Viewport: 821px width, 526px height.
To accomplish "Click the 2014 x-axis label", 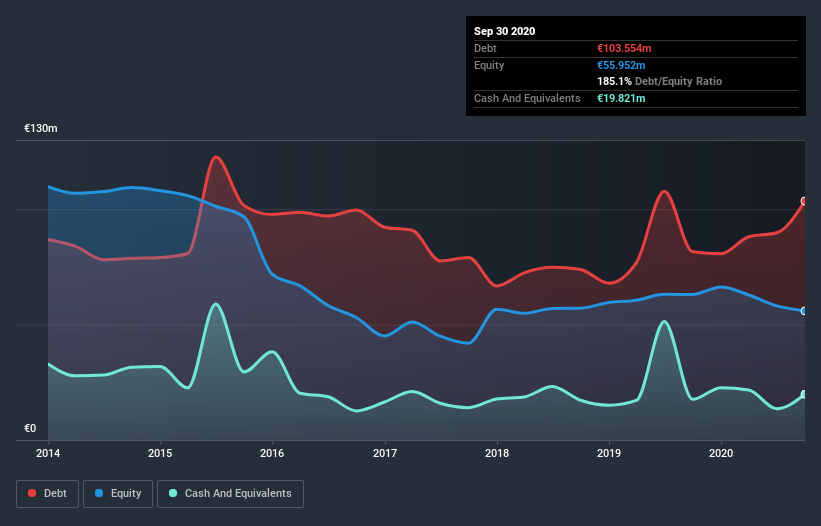I will click(x=48, y=453).
